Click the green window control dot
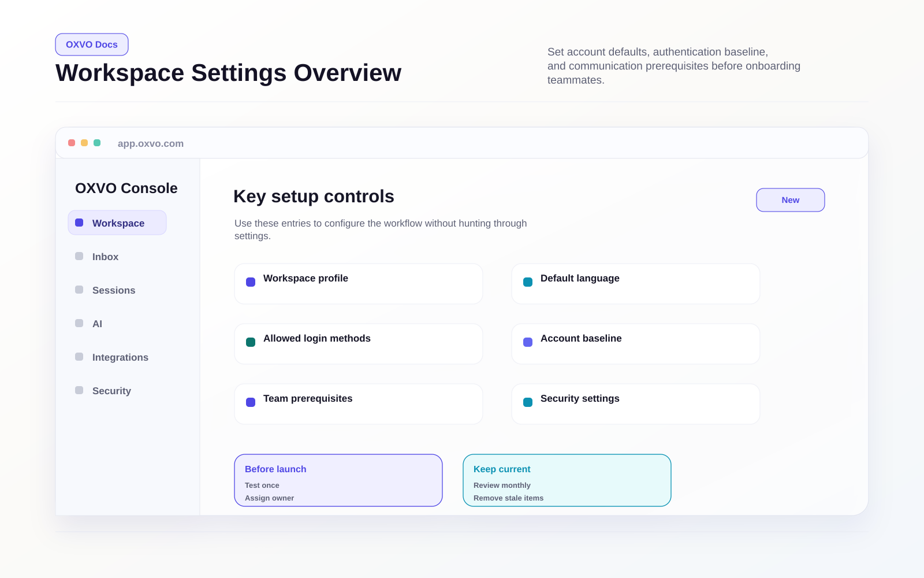924x578 pixels. pos(97,143)
